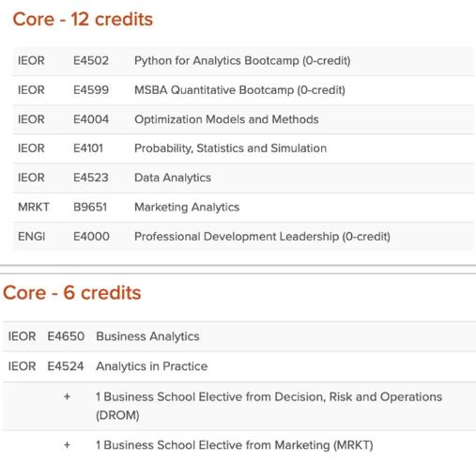Image resolution: width=476 pixels, height=466 pixels.
Task: Click the Core - 12 credits heading
Action: tap(83, 19)
